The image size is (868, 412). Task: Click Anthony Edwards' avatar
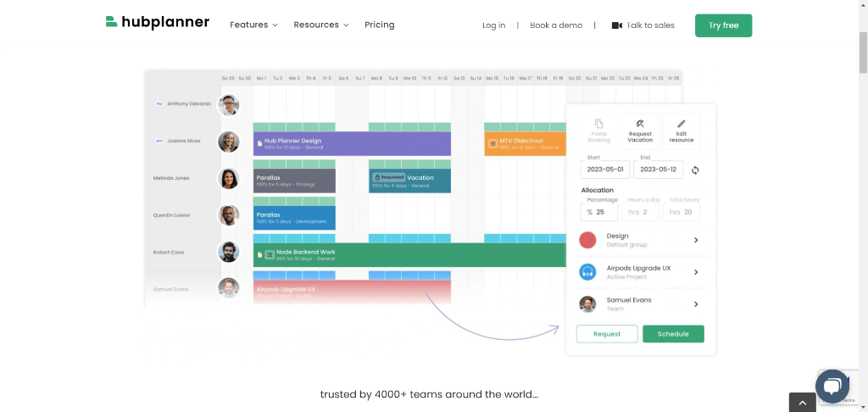(228, 104)
